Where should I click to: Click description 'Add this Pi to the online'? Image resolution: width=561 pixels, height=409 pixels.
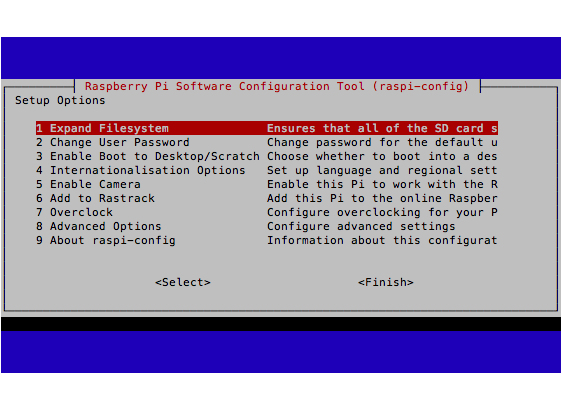[354, 198]
